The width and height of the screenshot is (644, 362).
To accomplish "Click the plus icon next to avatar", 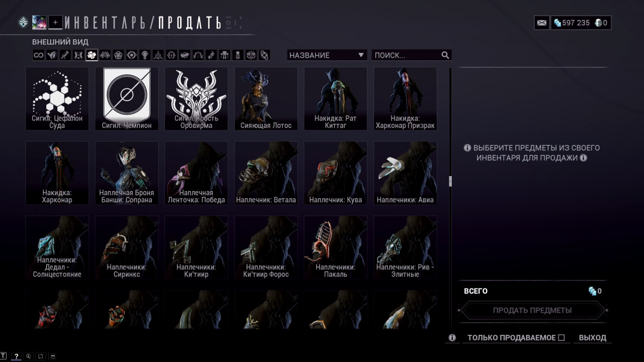I will pyautogui.click(x=55, y=22).
